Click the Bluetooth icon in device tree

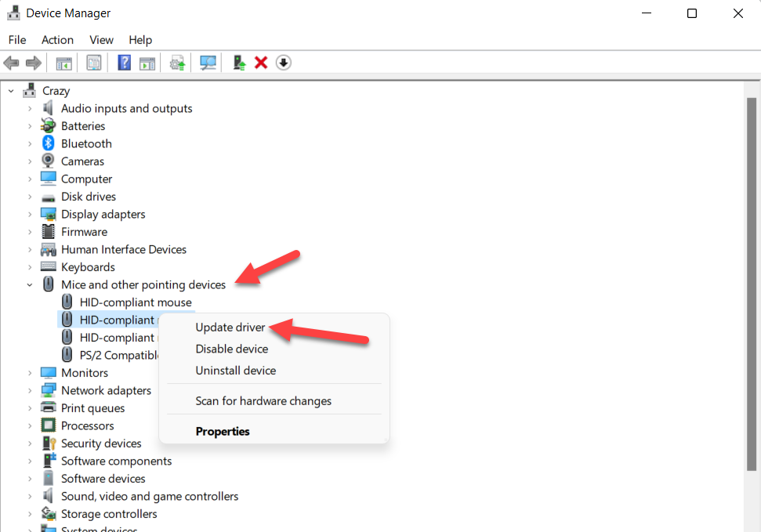(x=49, y=143)
